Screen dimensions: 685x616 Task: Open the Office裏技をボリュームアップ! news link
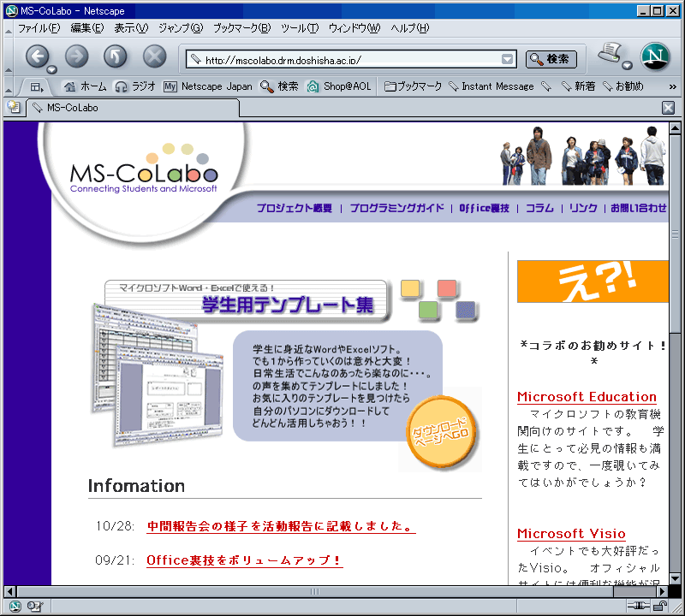245,560
